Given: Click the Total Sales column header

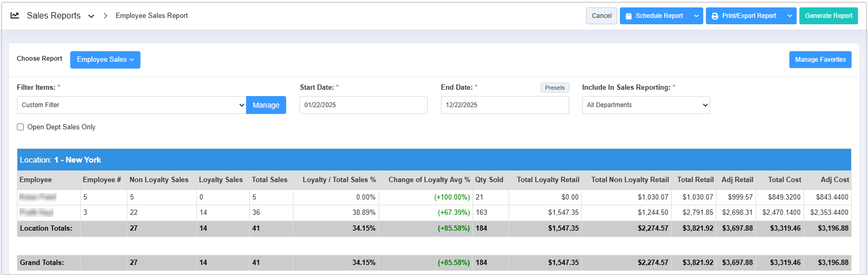Looking at the screenshot, I should [x=269, y=180].
